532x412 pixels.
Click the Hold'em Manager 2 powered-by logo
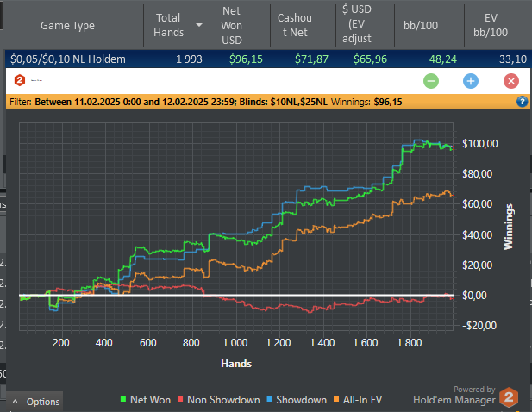coord(509,396)
